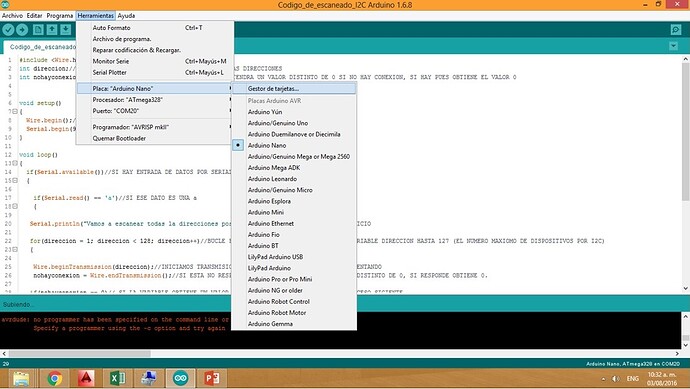This screenshot has height=389, width=690.
Task: Show hidden tray icons arrow
Action: 603,379
